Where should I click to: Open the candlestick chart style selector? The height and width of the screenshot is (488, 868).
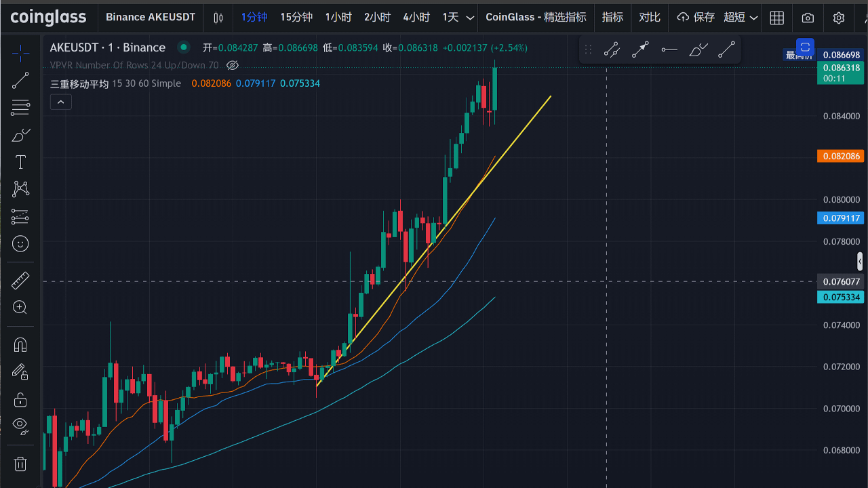tap(218, 18)
